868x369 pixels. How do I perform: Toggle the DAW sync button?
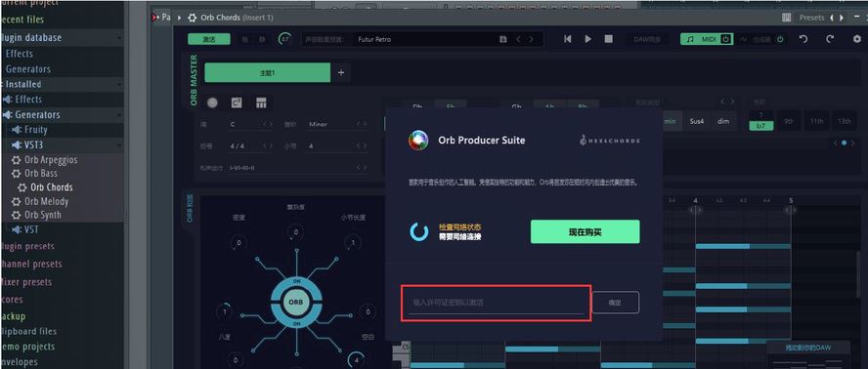point(647,39)
